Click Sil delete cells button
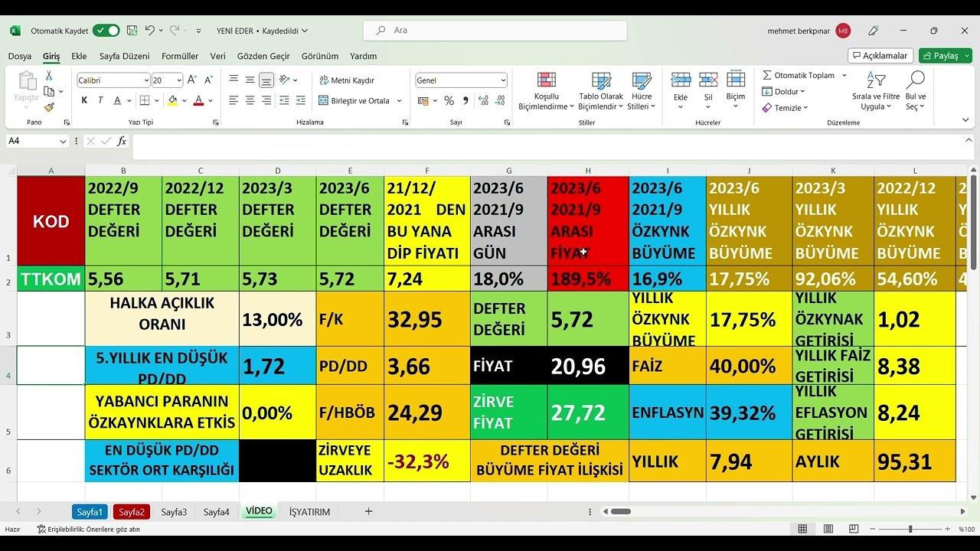This screenshot has width=980, height=551. 708,92
